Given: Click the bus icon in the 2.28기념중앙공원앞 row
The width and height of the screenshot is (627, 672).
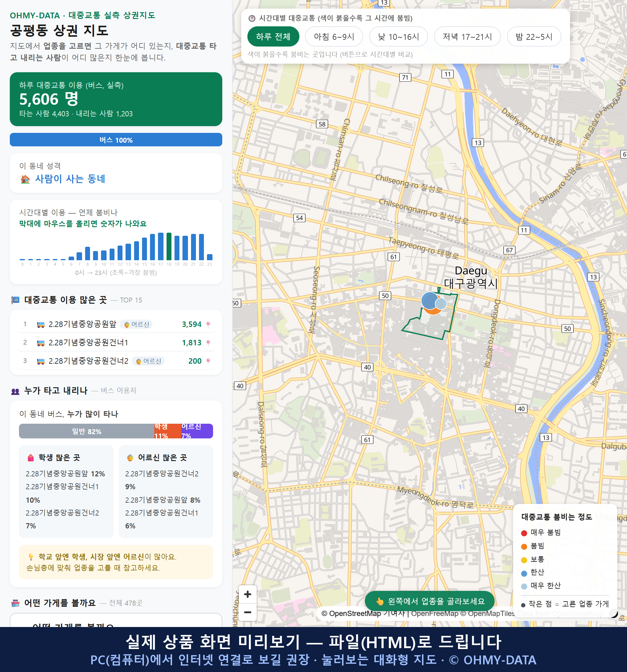Looking at the screenshot, I should pos(40,325).
